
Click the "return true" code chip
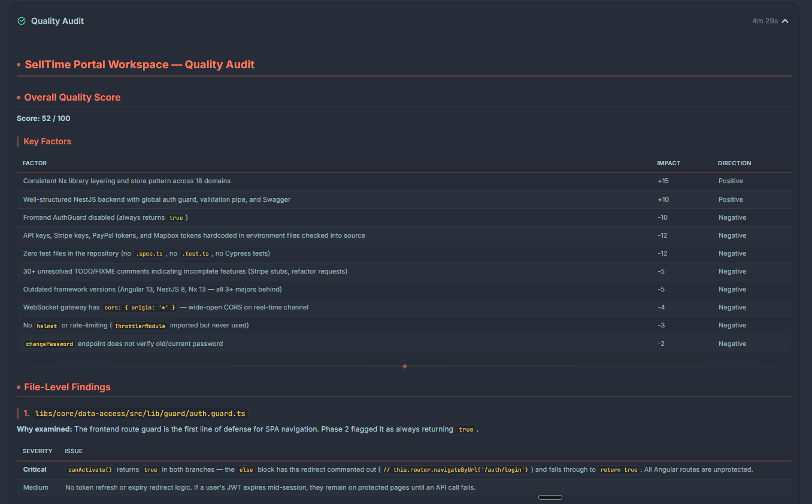coord(619,470)
